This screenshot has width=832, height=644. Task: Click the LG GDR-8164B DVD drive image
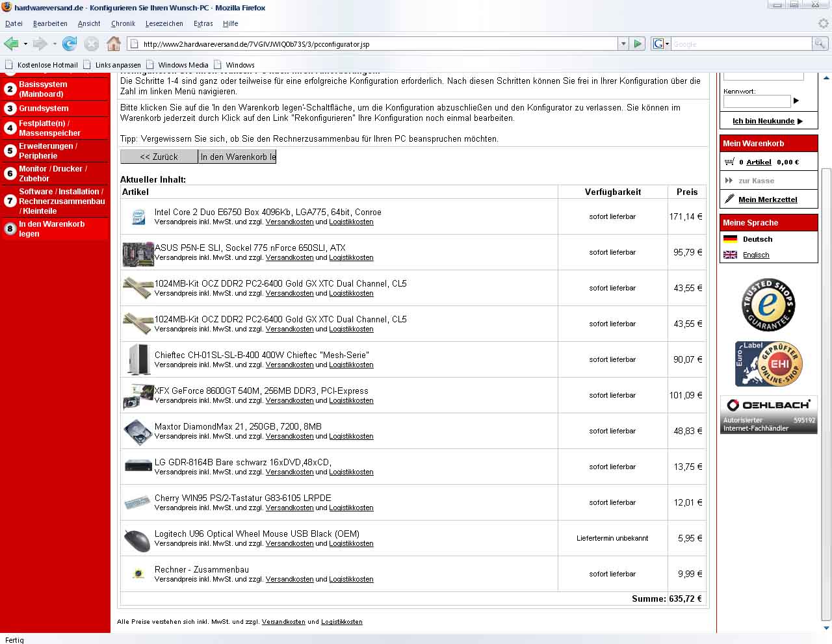click(x=138, y=465)
